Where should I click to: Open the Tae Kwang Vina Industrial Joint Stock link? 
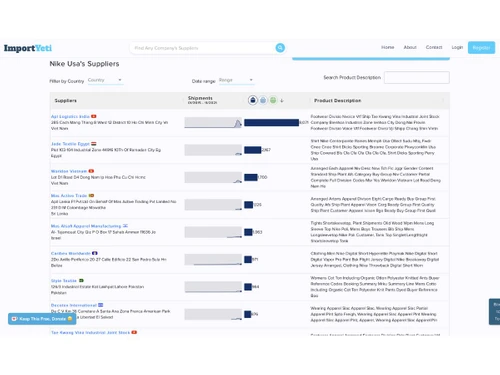90,332
